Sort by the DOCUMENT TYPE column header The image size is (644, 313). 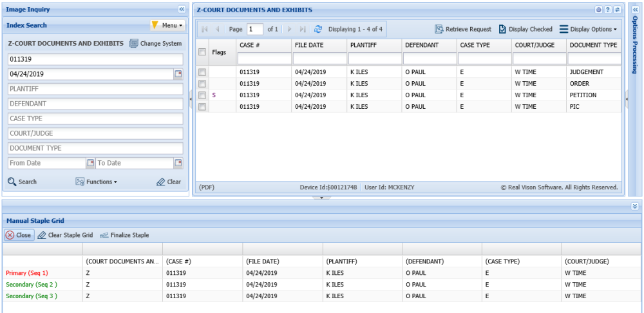point(593,46)
